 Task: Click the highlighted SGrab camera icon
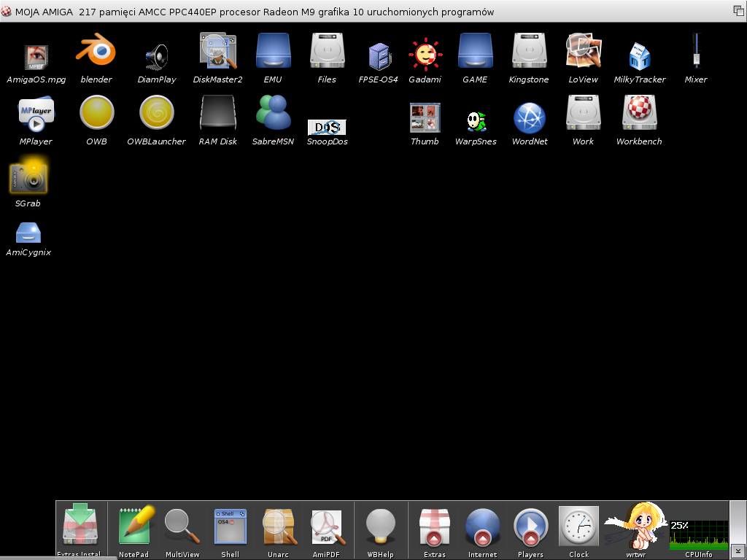pyautogui.click(x=28, y=177)
